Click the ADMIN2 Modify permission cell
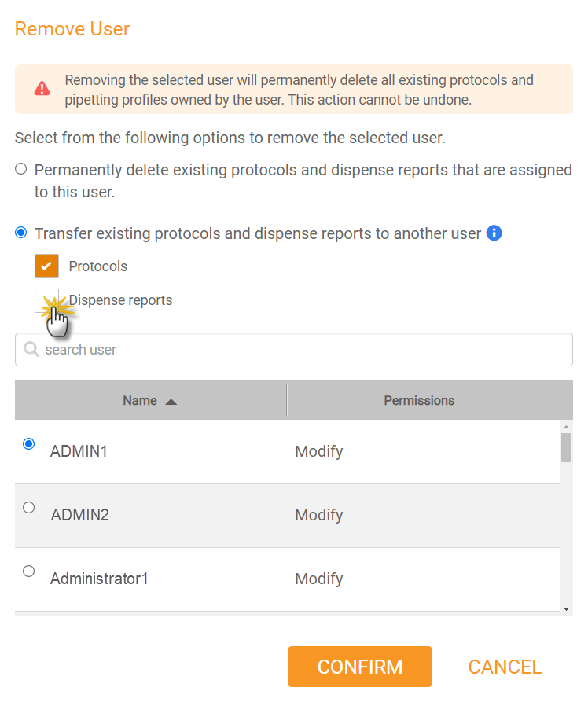 click(319, 515)
